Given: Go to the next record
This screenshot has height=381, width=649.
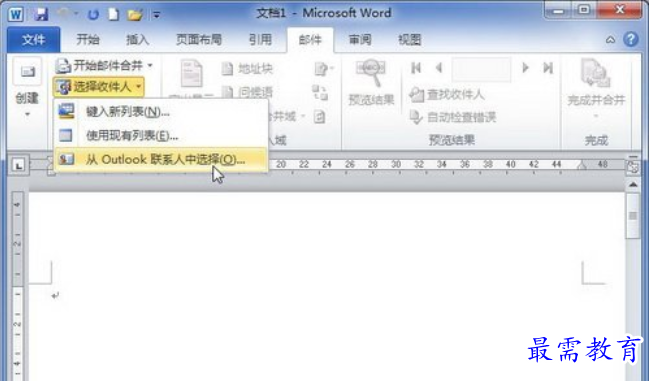Looking at the screenshot, I should coord(525,68).
